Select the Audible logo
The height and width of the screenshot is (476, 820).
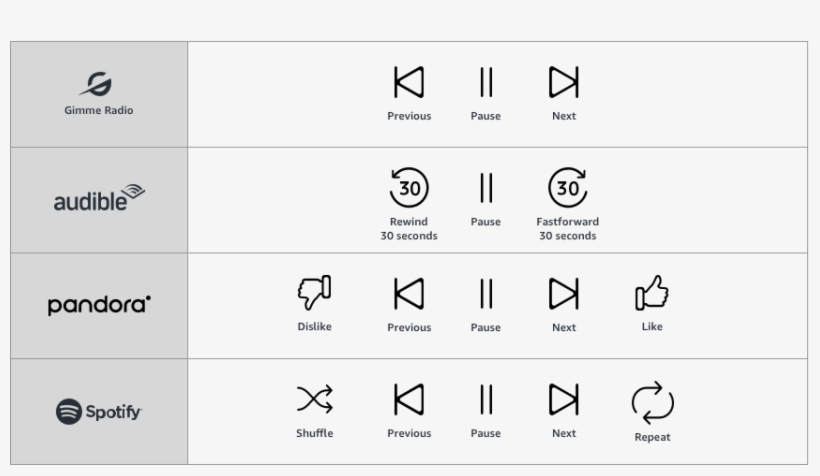[x=99, y=199]
